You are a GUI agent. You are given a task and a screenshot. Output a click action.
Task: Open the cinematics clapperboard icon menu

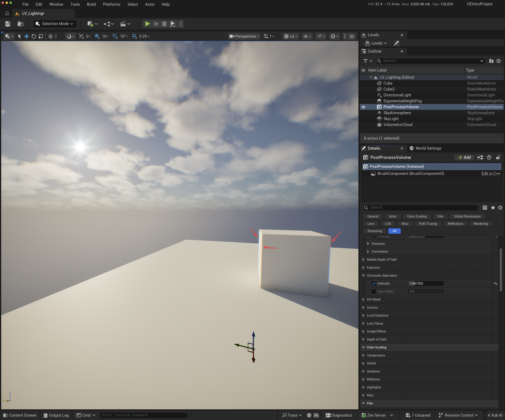(125, 24)
